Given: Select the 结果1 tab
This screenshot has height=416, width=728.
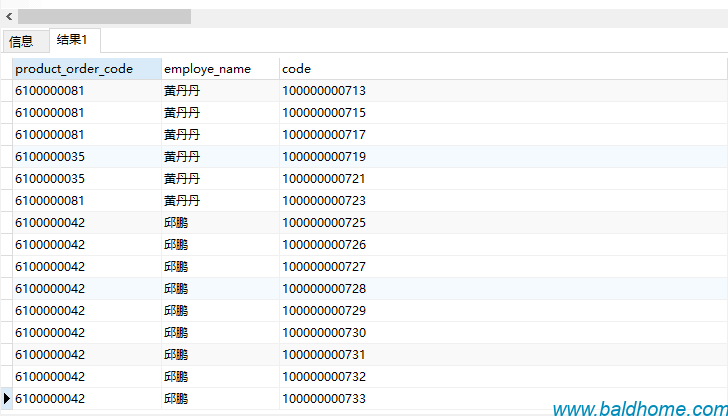Looking at the screenshot, I should point(72,40).
